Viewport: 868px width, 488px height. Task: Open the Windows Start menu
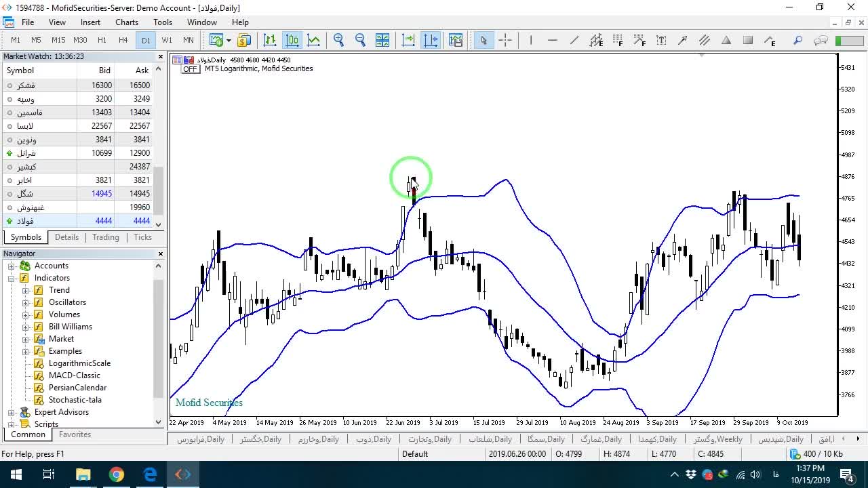pyautogui.click(x=16, y=474)
